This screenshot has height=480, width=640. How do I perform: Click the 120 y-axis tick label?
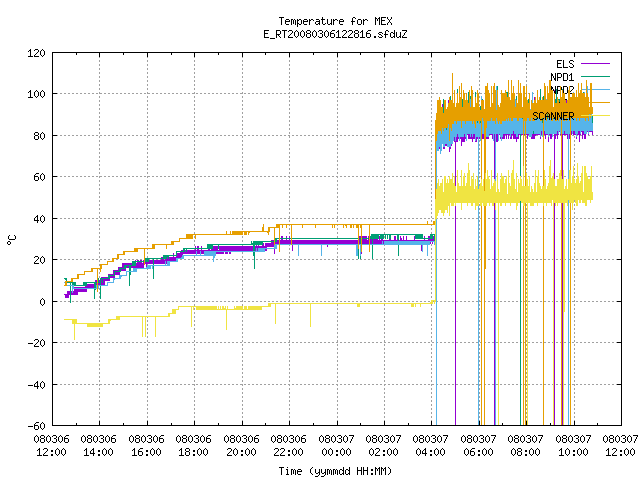[36, 53]
